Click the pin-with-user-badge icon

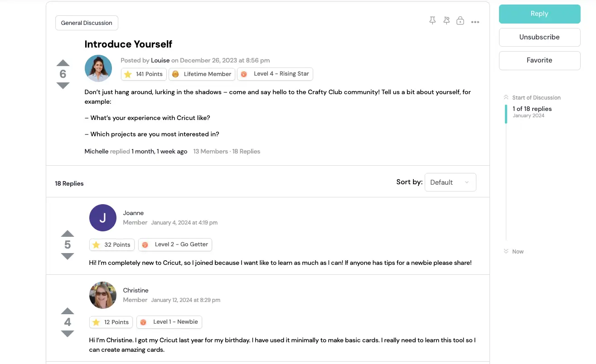[x=446, y=21]
